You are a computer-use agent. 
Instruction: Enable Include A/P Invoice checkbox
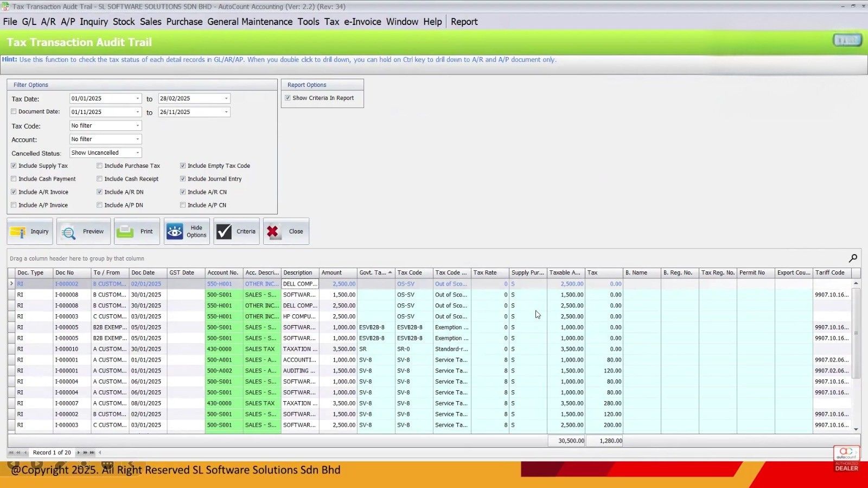(14, 205)
